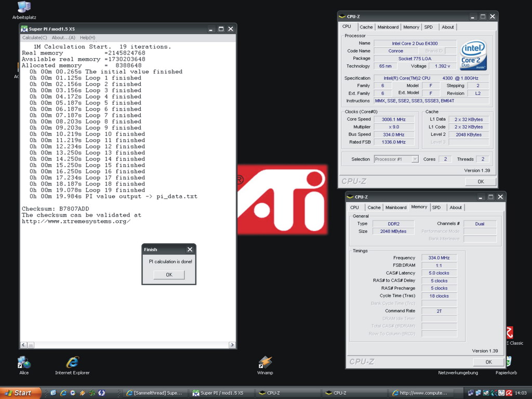Click the top CPU-Z window title icon
Viewport: 532px width, 399px height.
click(x=342, y=16)
